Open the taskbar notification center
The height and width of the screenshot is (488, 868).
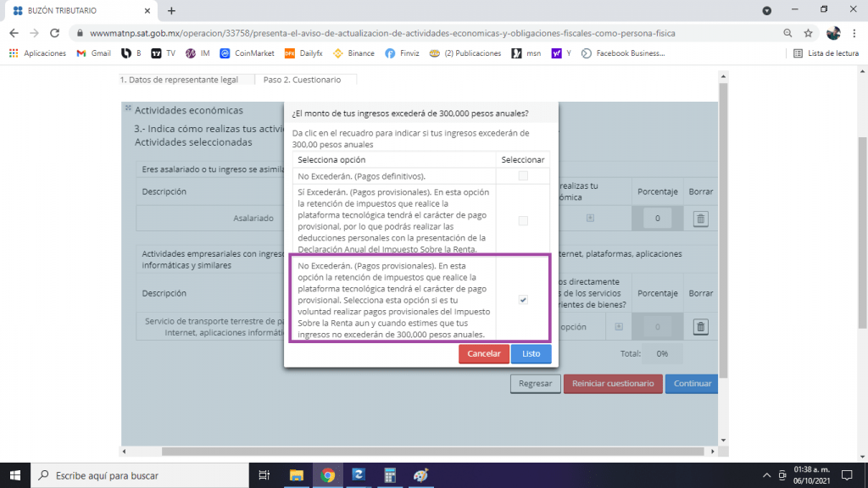tap(847, 475)
